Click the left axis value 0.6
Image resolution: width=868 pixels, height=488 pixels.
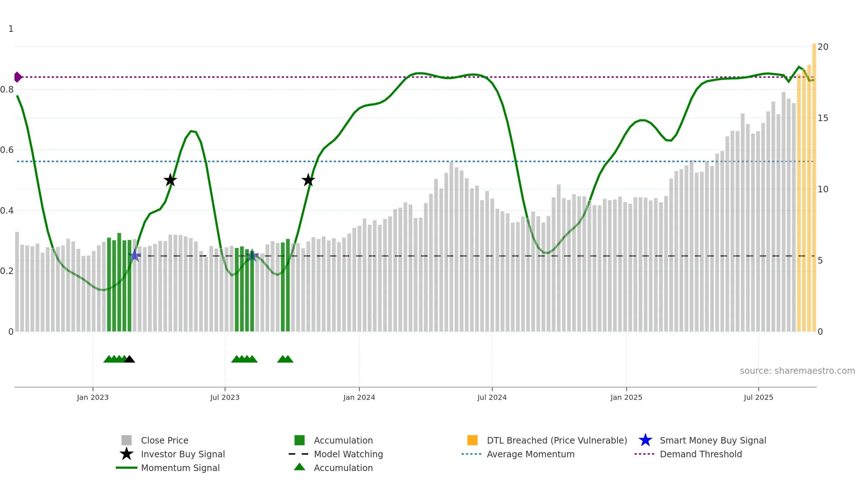[7, 150]
